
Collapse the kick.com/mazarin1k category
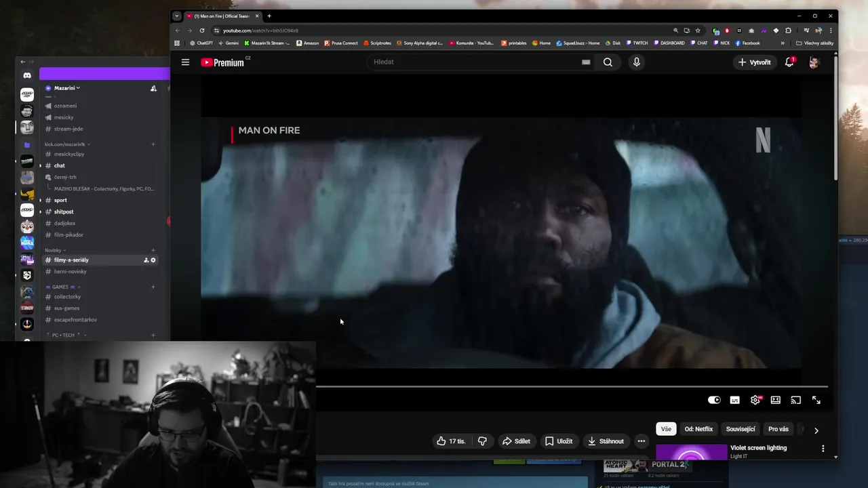click(67, 144)
